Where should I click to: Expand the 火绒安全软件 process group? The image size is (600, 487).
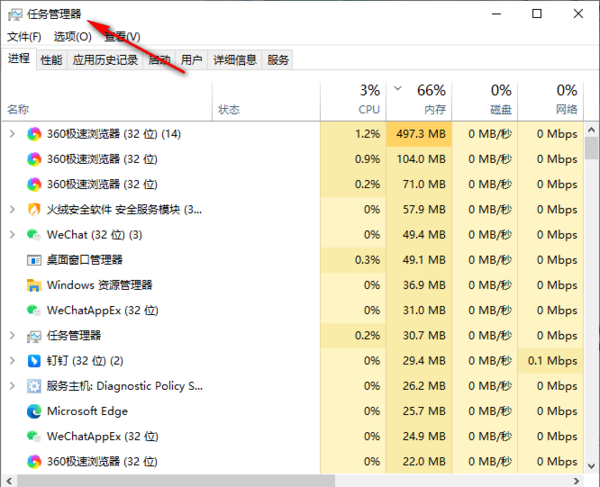tap(12, 209)
